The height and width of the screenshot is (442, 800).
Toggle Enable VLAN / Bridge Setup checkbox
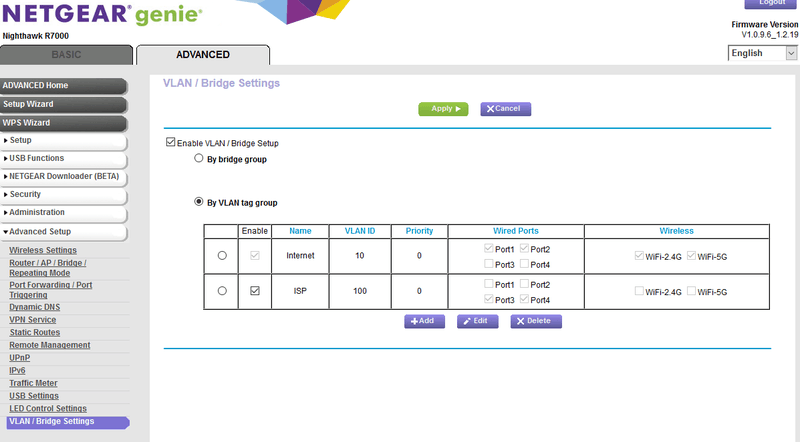[x=170, y=142]
